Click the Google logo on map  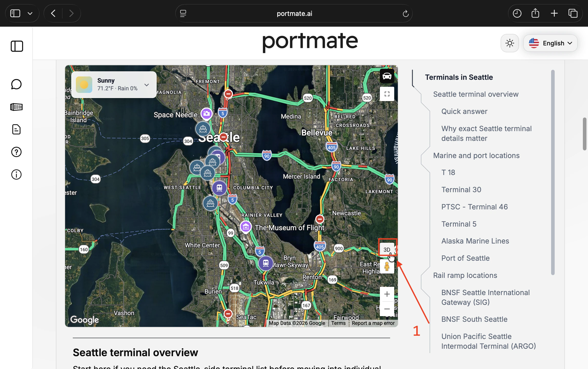click(85, 319)
